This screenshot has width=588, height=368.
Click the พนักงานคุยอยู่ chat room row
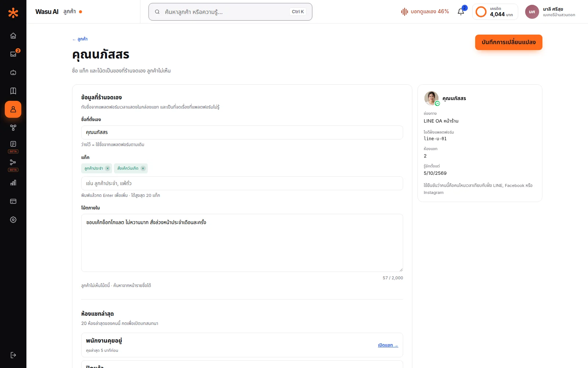click(x=242, y=345)
